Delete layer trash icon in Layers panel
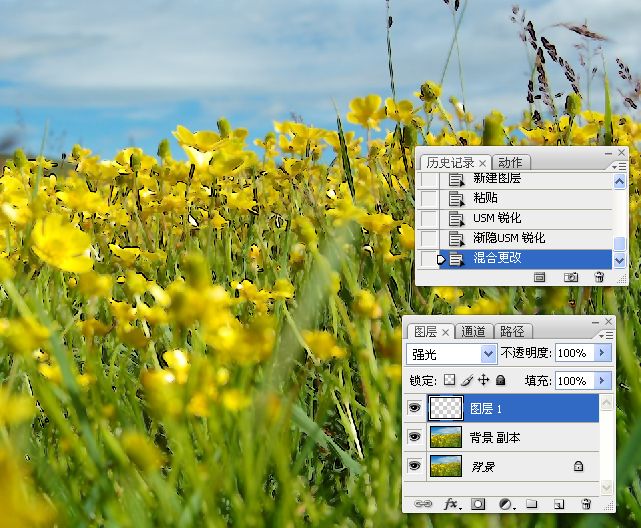Screen dimensions: 641x528 (x=586, y=504)
